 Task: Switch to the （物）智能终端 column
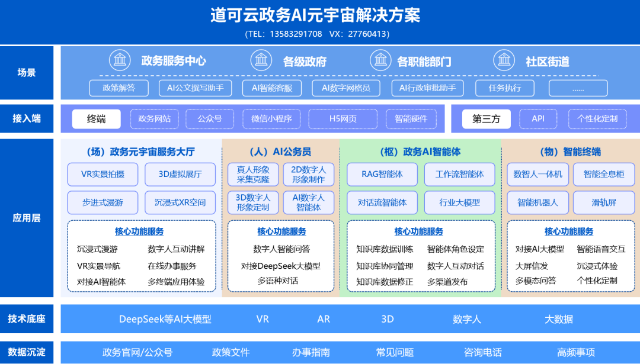click(x=571, y=151)
